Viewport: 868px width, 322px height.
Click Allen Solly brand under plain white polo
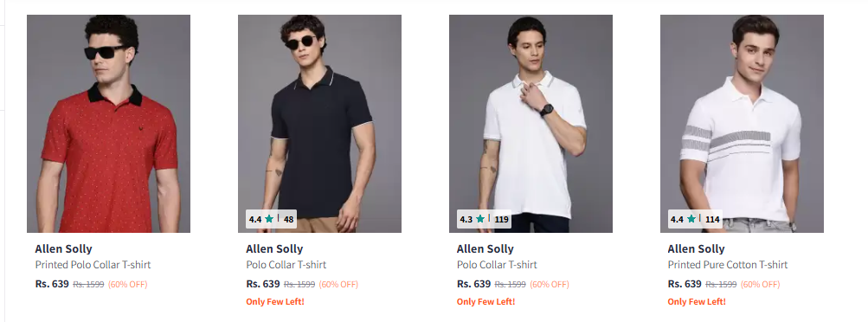coord(485,249)
